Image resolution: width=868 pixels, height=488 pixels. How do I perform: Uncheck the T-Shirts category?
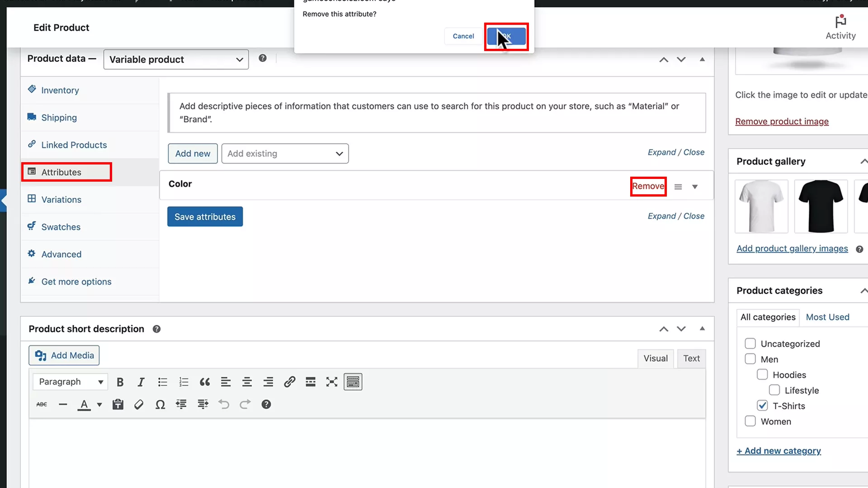pyautogui.click(x=762, y=405)
